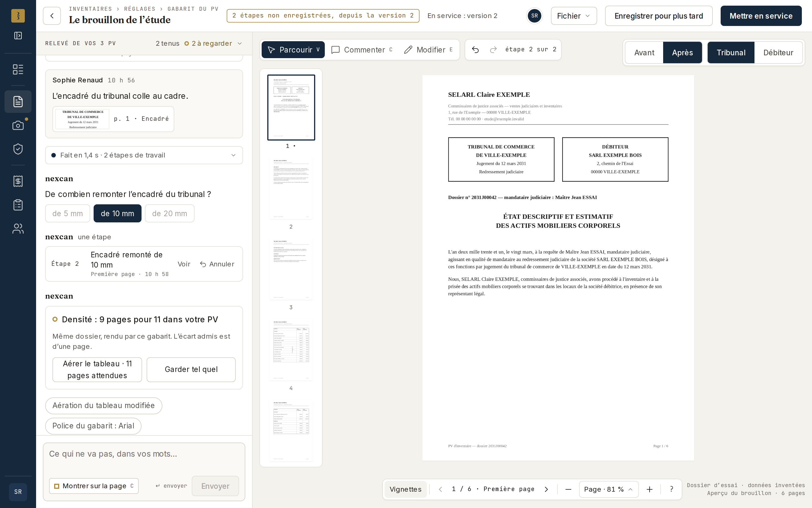Image resolution: width=812 pixels, height=508 pixels.
Task: Click 'Voir' on Étape 2
Action: 184,264
